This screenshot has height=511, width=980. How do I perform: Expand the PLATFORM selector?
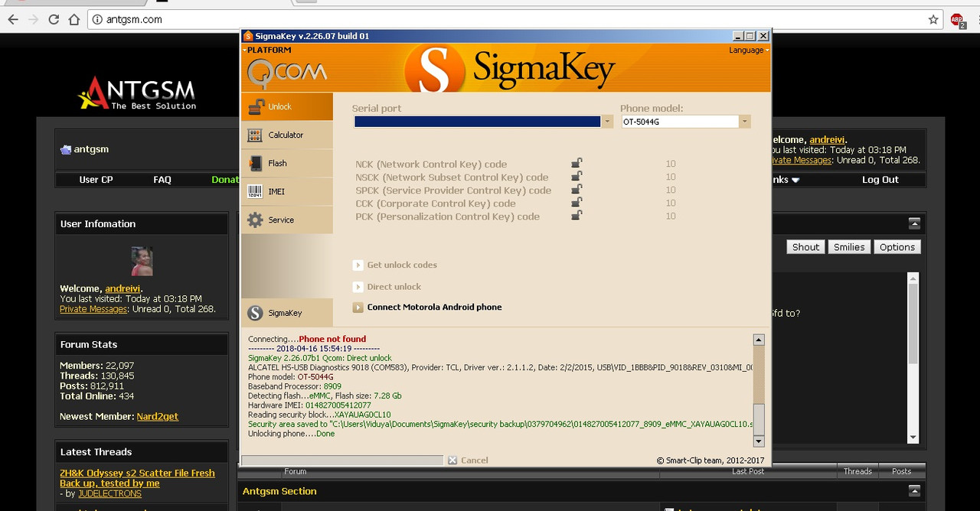269,50
